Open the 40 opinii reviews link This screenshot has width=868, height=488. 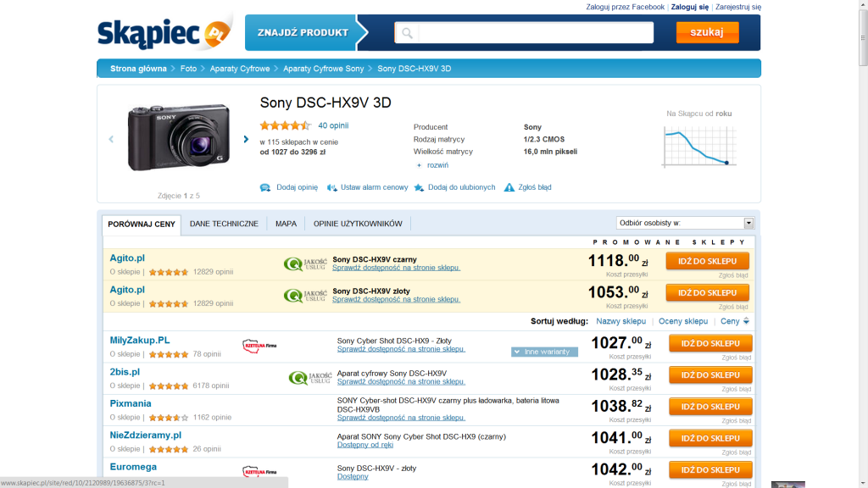pyautogui.click(x=333, y=125)
